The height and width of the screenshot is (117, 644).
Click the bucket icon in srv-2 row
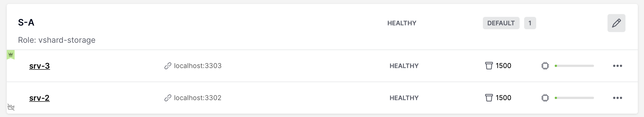pyautogui.click(x=489, y=98)
